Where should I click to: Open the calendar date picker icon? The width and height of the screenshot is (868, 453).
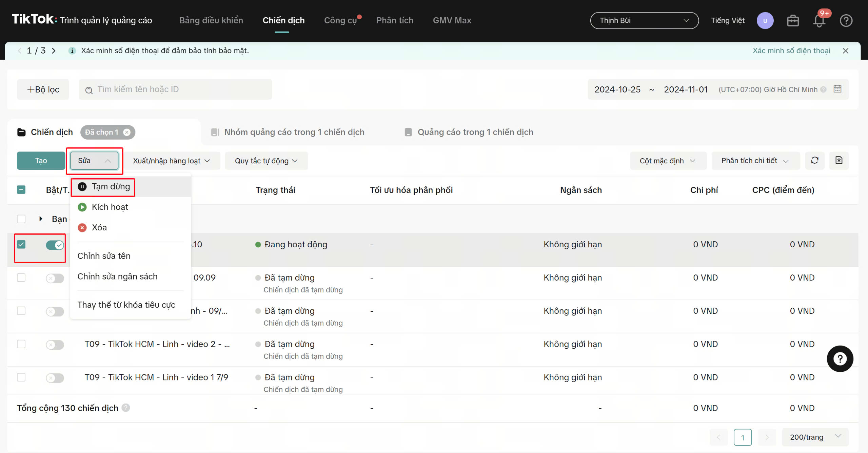837,89
